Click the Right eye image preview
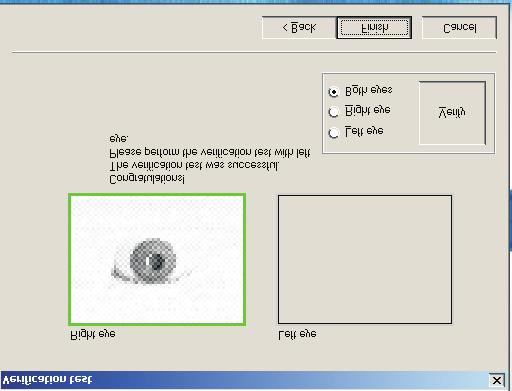512x391 pixels. click(157, 259)
